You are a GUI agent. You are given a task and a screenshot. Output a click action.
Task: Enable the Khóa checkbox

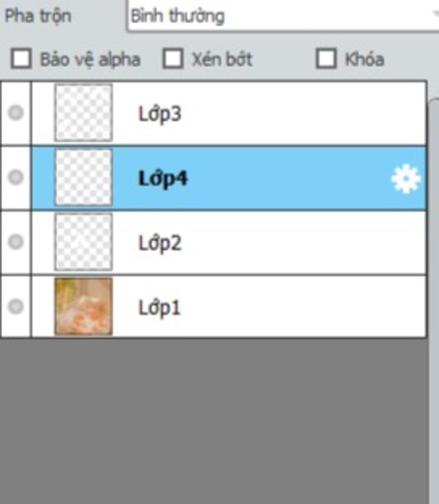pyautogui.click(x=326, y=58)
